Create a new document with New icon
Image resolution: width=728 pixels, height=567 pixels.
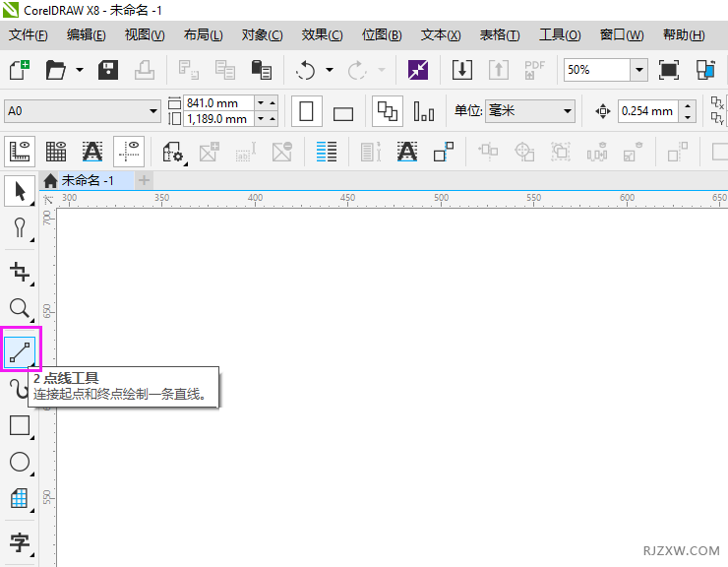click(x=20, y=70)
